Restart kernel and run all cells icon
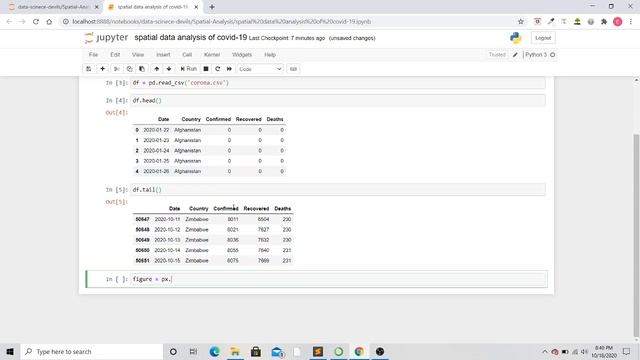 point(229,69)
